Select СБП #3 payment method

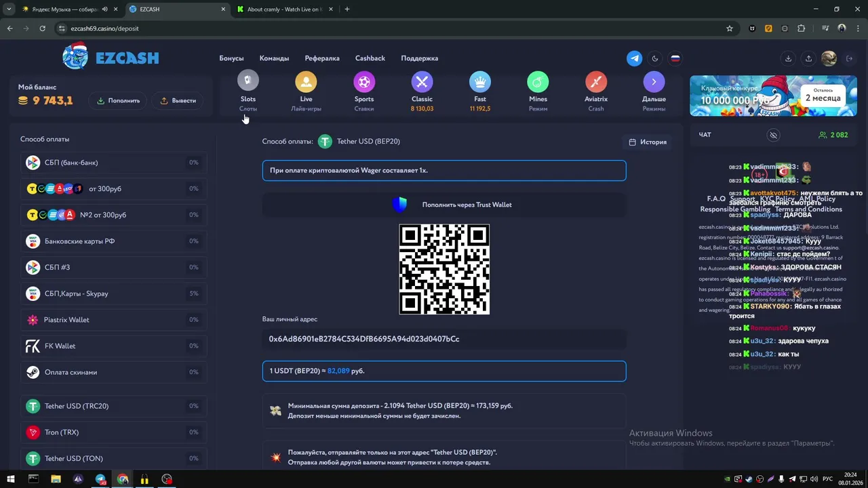click(114, 267)
